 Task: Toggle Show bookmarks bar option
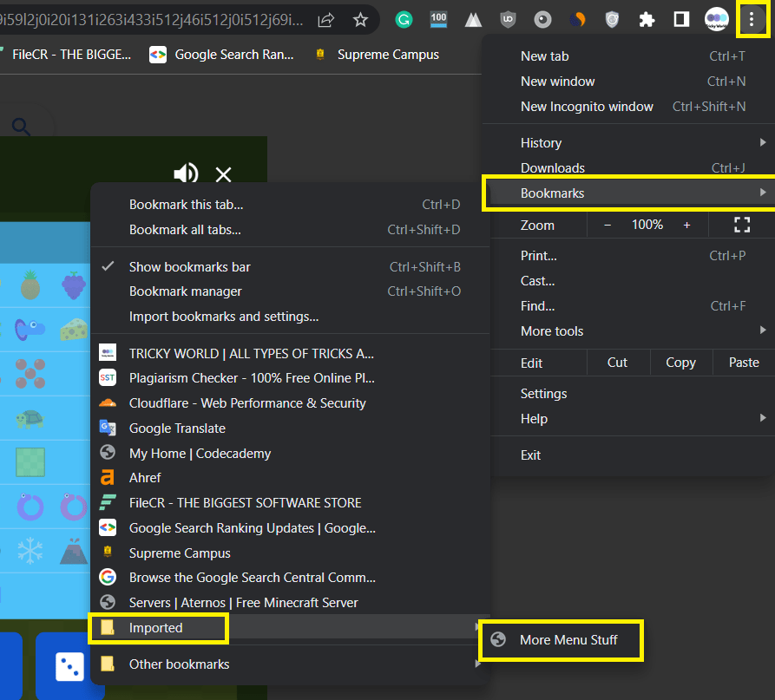pos(190,266)
